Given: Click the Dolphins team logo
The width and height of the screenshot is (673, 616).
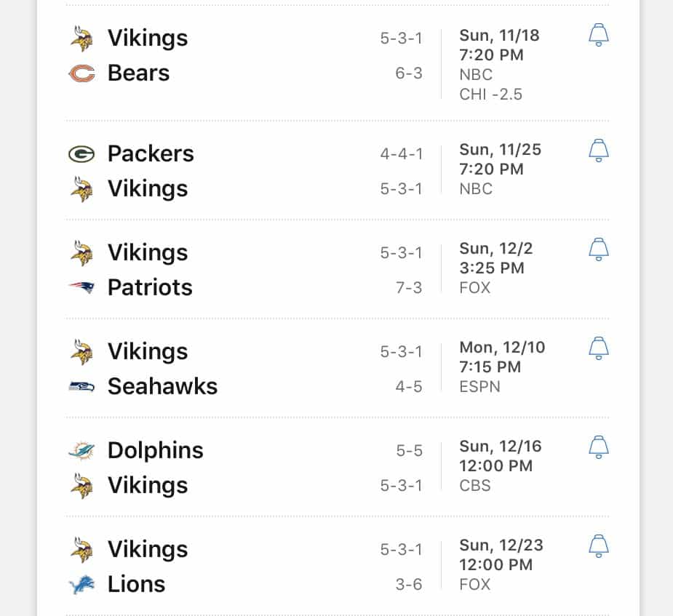Looking at the screenshot, I should pyautogui.click(x=81, y=450).
